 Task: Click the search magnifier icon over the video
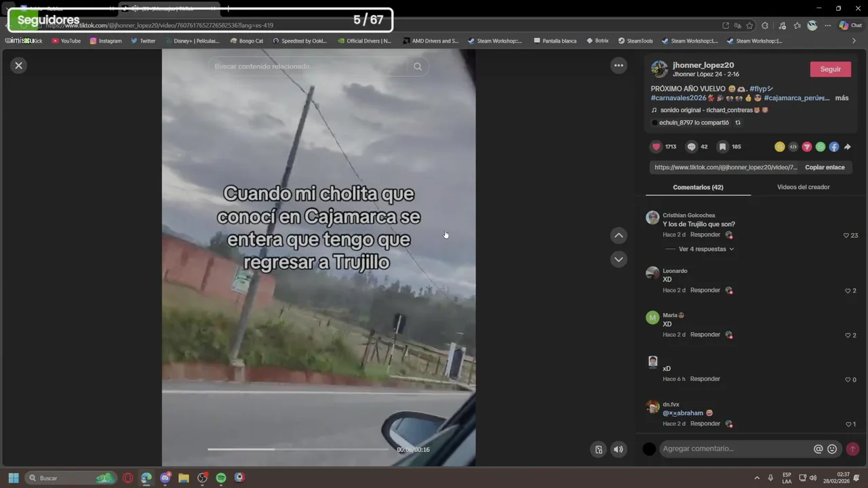tap(418, 66)
